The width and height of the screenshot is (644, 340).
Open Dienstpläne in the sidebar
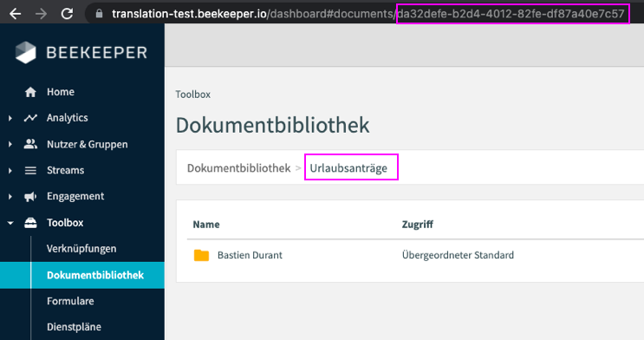tap(74, 327)
